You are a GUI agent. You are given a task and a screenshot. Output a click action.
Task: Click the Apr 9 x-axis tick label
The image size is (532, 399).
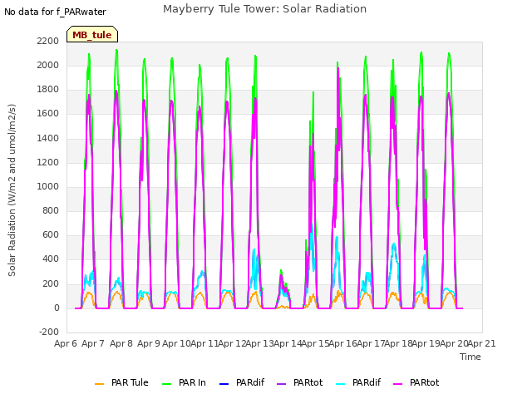pos(149,343)
